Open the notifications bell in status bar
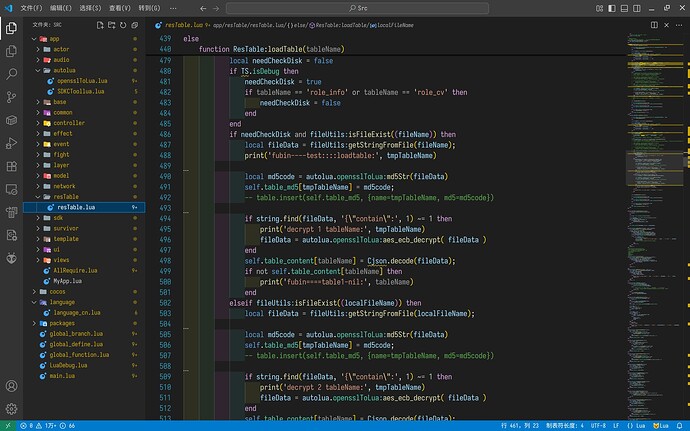The height and width of the screenshot is (431, 690). click(x=679, y=426)
